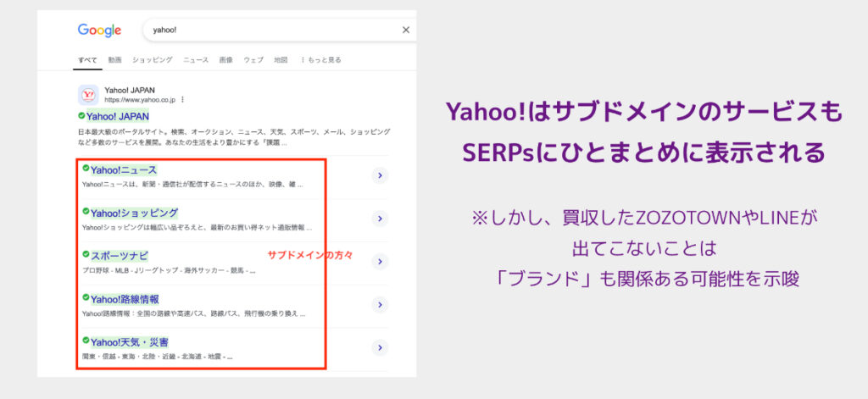Click snippet text 関東・信越 - 東海 - 北陸
This screenshot has width=868, height=399.
pyautogui.click(x=157, y=357)
